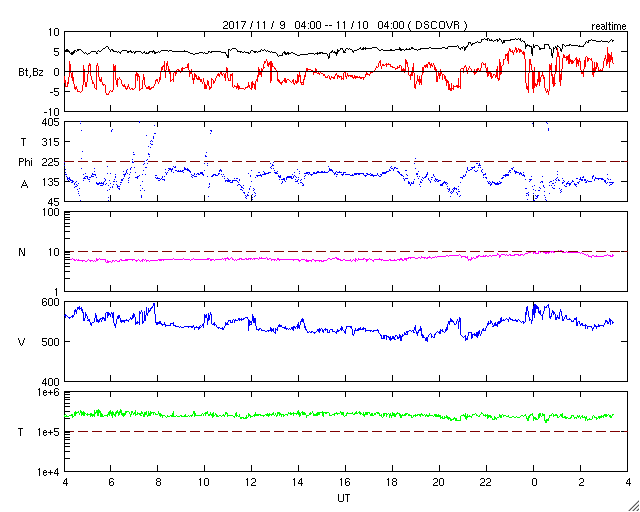The image size is (640, 512).
Task: Click the window resize grip in the corner
Action: pos(634,506)
